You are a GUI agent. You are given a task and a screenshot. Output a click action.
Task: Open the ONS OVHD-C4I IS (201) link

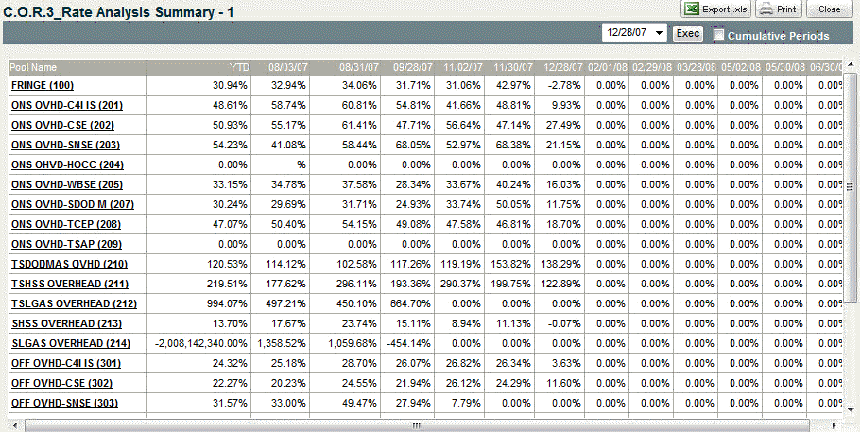click(x=66, y=105)
